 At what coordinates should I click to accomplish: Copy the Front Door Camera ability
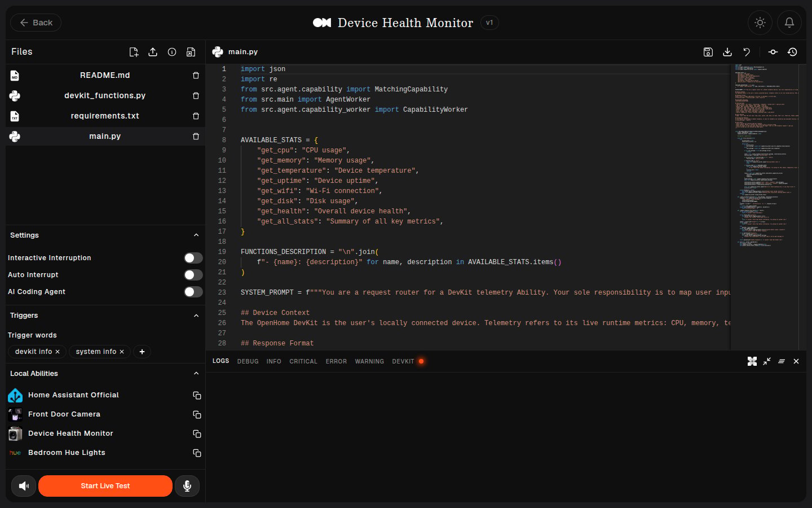tap(197, 415)
